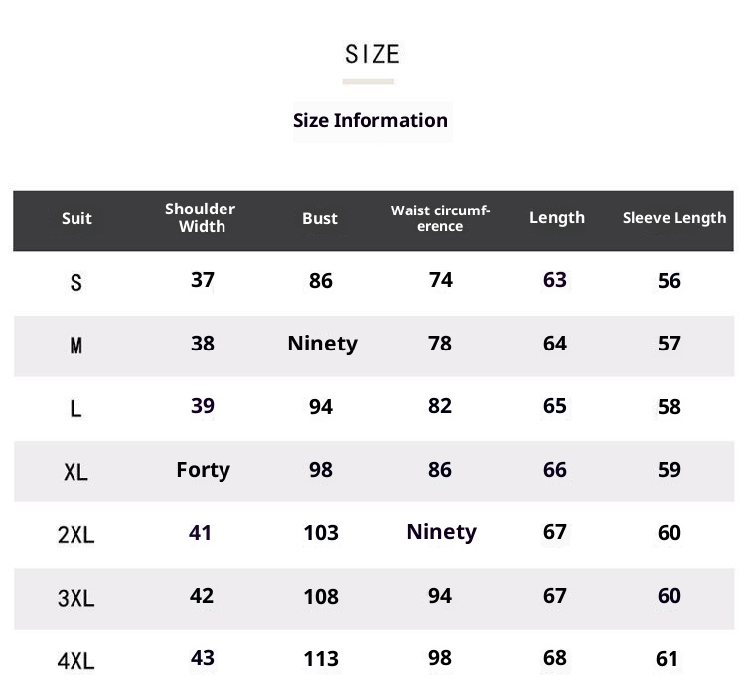Click the bust value 103

[321, 533]
